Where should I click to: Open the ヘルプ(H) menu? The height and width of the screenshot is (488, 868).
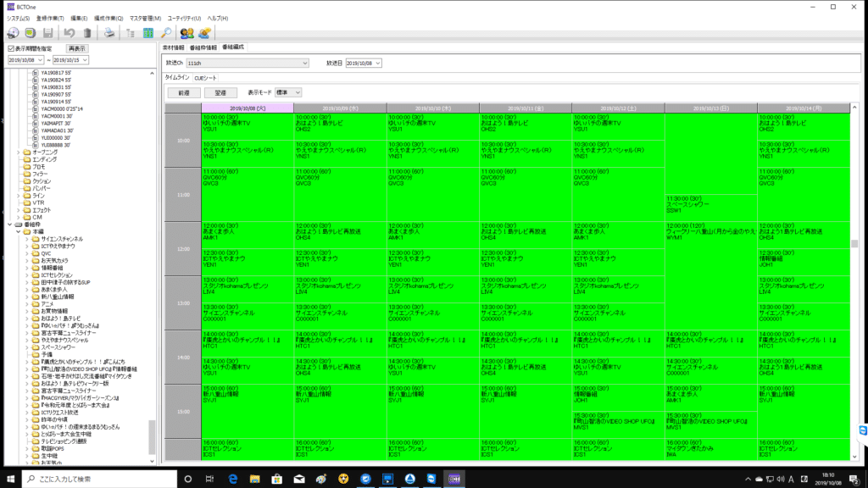click(x=218, y=19)
